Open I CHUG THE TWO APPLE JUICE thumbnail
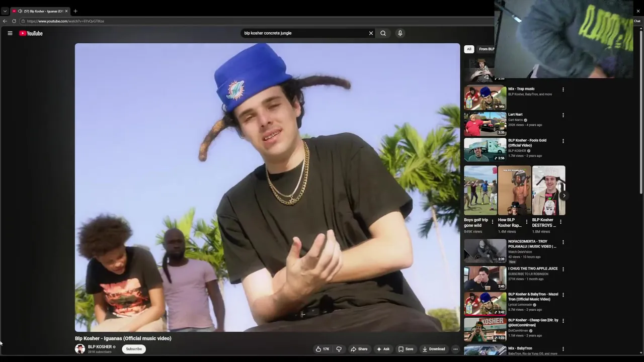644x362 pixels. (x=485, y=278)
